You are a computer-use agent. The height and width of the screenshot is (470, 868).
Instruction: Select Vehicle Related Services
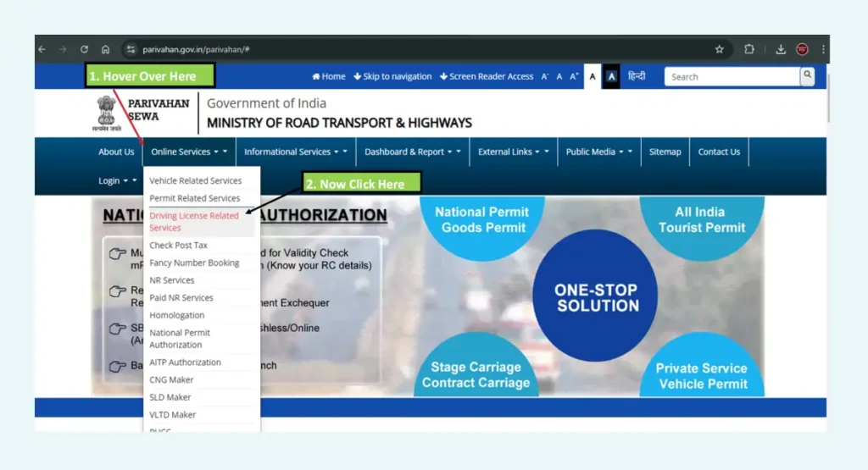pyautogui.click(x=196, y=181)
